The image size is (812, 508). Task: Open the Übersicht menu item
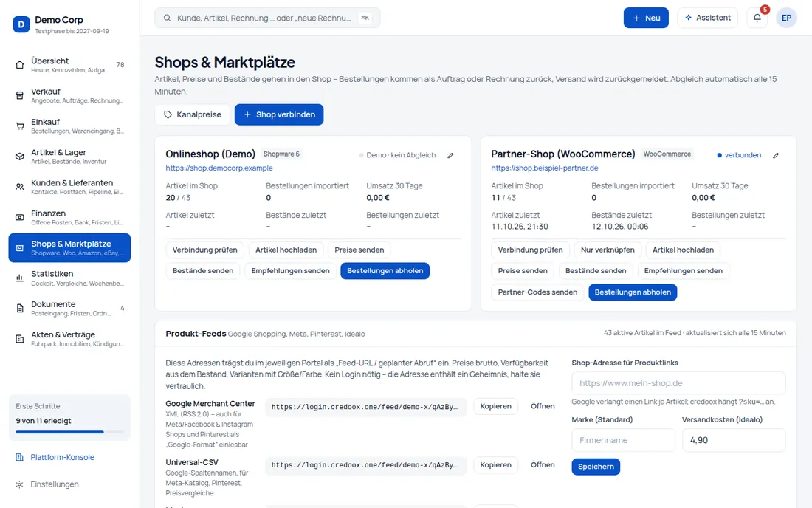point(69,65)
